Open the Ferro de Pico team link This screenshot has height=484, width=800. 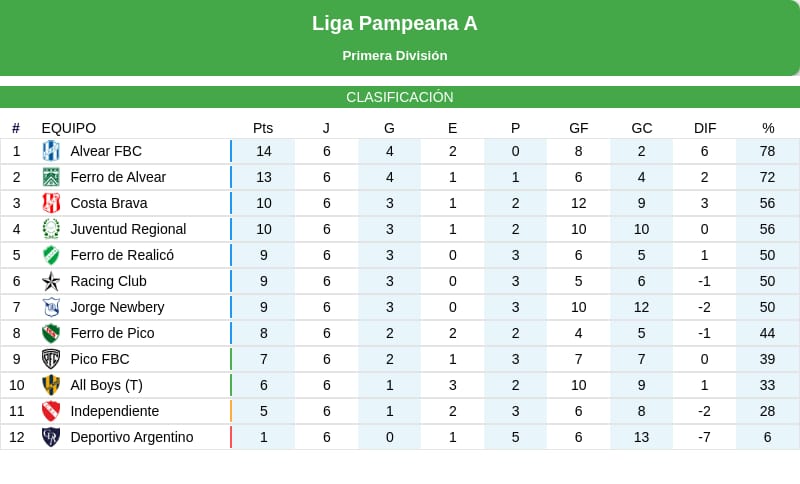click(112, 333)
